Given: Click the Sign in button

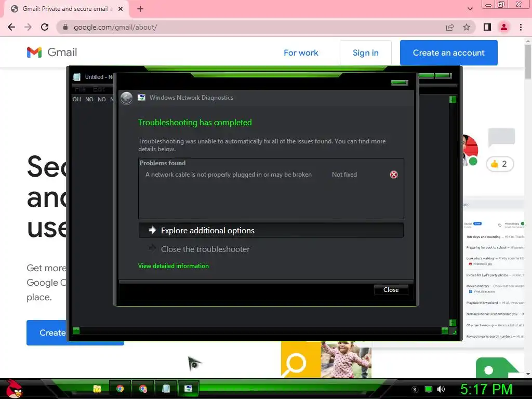Looking at the screenshot, I should tap(365, 52).
